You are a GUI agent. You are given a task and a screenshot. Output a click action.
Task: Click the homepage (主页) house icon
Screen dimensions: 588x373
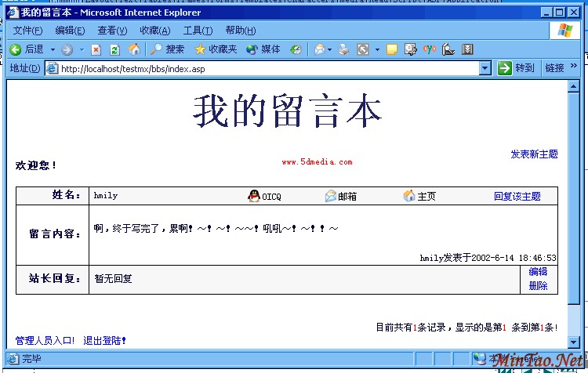(x=409, y=196)
